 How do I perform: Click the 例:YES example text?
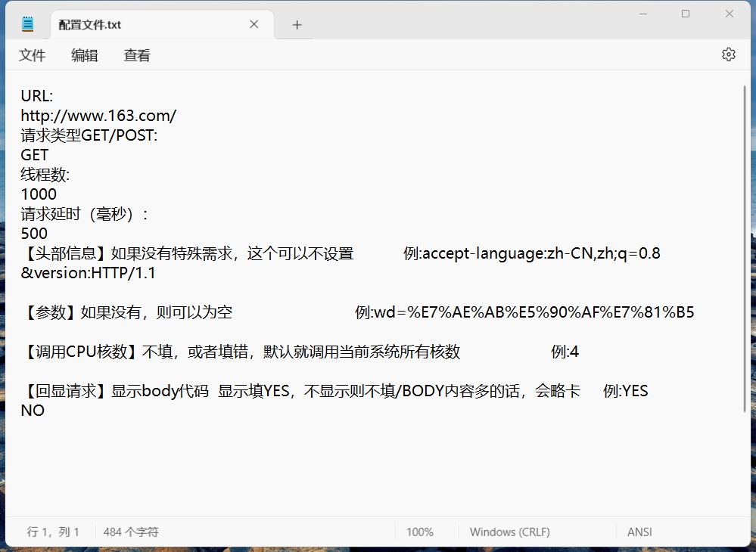[625, 391]
